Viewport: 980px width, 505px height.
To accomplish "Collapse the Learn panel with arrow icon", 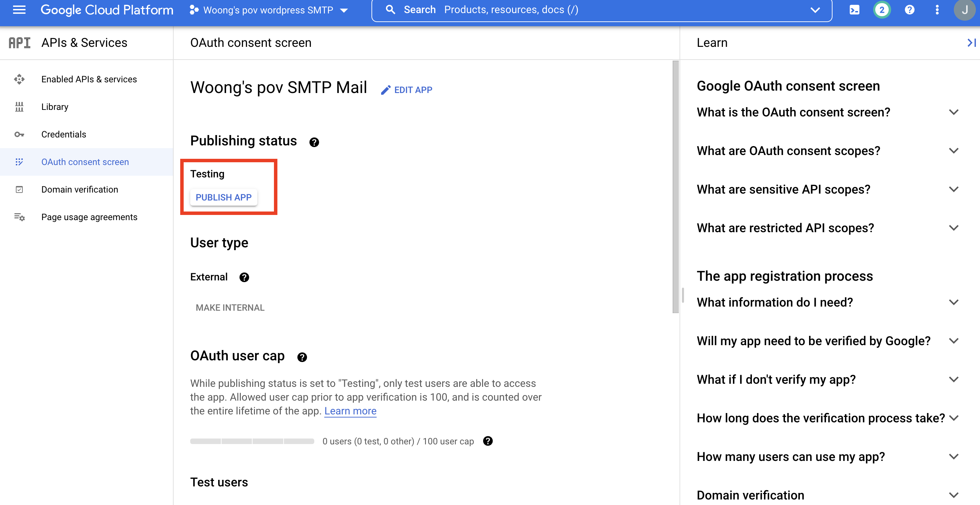I will tap(971, 43).
